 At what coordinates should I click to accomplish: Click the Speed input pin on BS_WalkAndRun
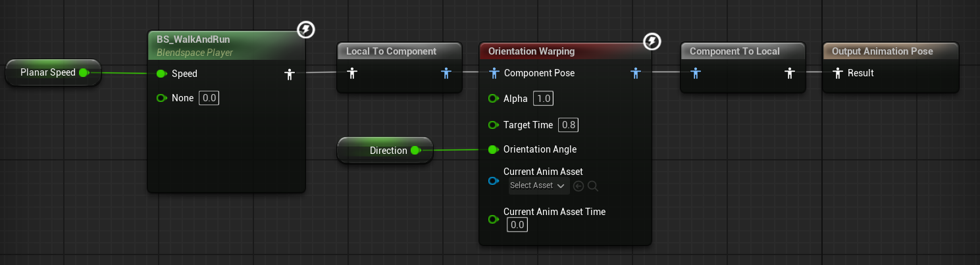162,74
